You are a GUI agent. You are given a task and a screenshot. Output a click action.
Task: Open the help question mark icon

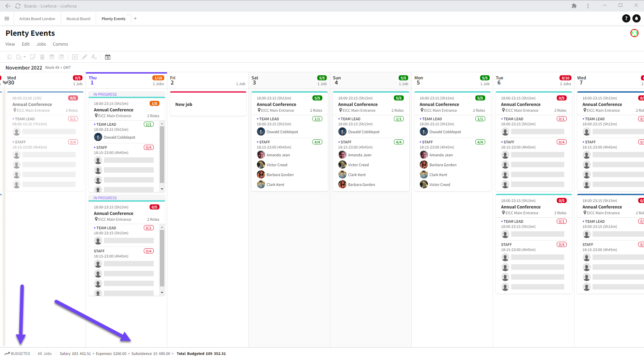[x=626, y=18]
